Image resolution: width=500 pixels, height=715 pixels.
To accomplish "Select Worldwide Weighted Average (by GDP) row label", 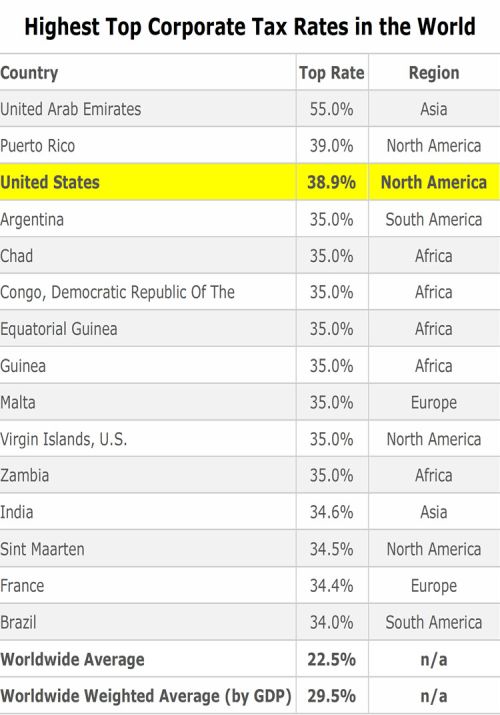I will (x=146, y=696).
